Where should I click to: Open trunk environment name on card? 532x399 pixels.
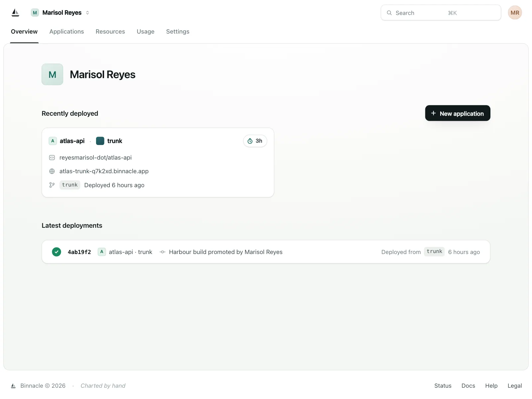[115, 141]
